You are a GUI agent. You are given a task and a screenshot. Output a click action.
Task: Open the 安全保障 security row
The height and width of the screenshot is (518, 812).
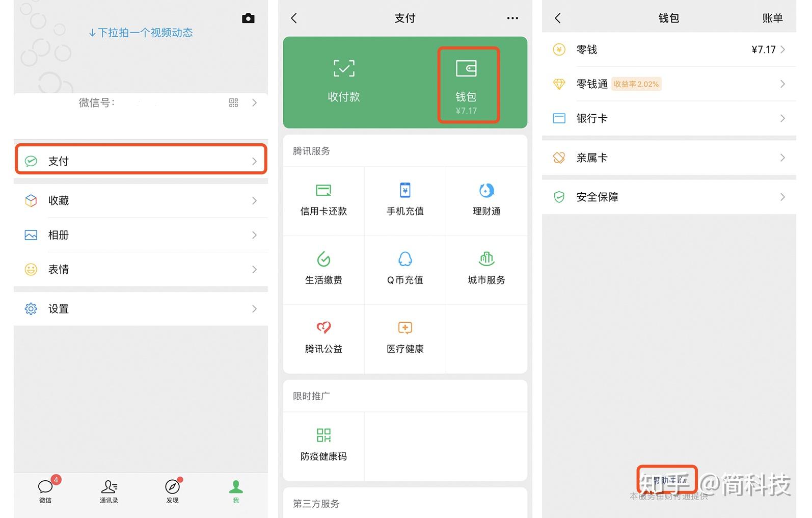(x=669, y=197)
